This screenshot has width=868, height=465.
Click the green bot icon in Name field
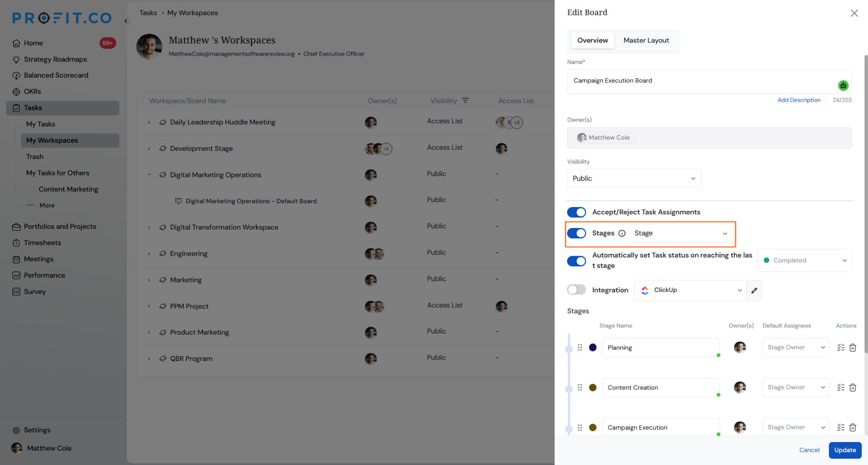(x=843, y=85)
